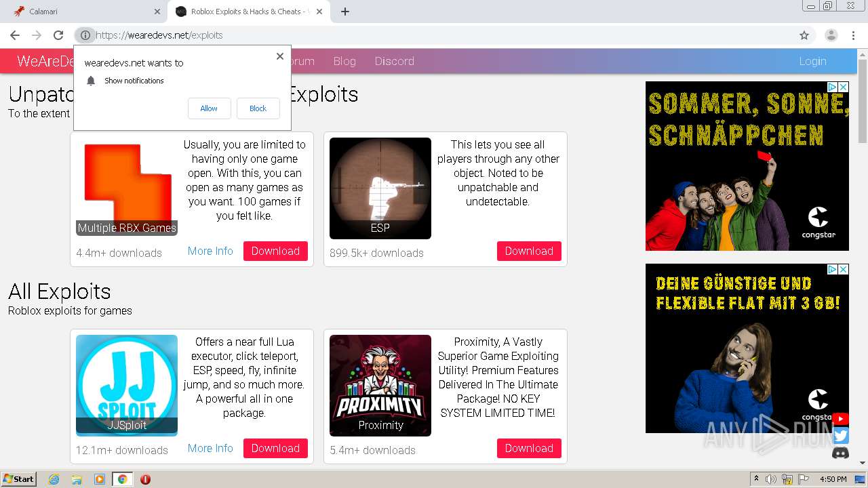The image size is (868, 488).
Task: Close the top congstar ad
Action: pyautogui.click(x=844, y=87)
